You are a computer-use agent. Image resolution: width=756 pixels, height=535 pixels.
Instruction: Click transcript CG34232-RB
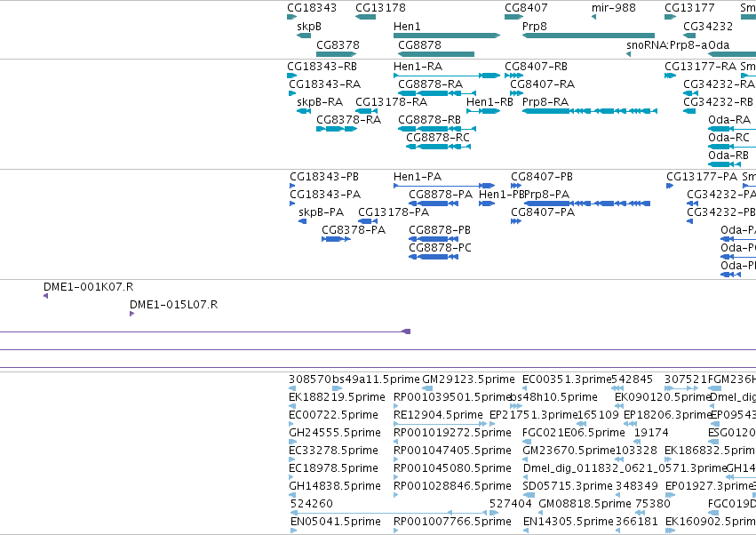(x=689, y=111)
